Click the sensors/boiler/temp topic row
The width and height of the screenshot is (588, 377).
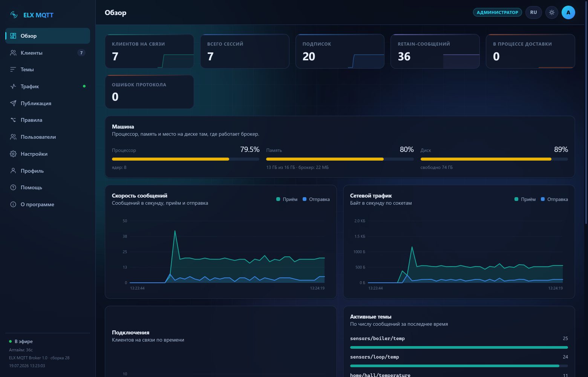pyautogui.click(x=459, y=343)
